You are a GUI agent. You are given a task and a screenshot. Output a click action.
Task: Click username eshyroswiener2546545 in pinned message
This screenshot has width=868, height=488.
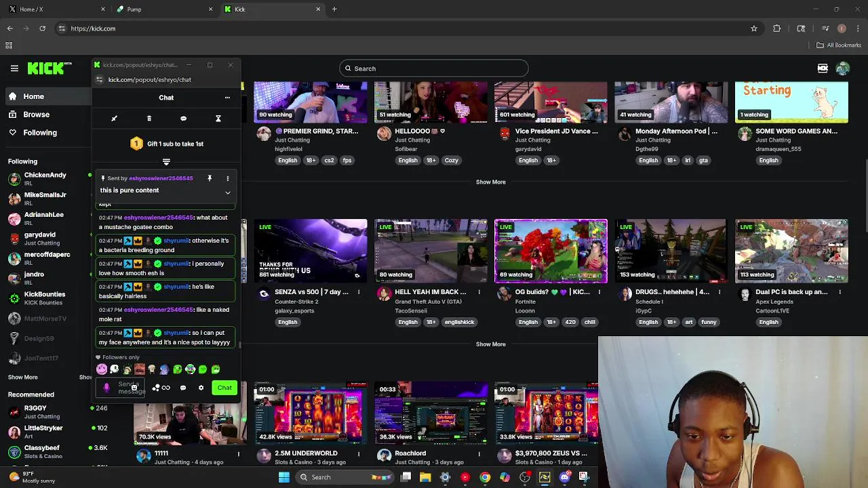pos(161,178)
